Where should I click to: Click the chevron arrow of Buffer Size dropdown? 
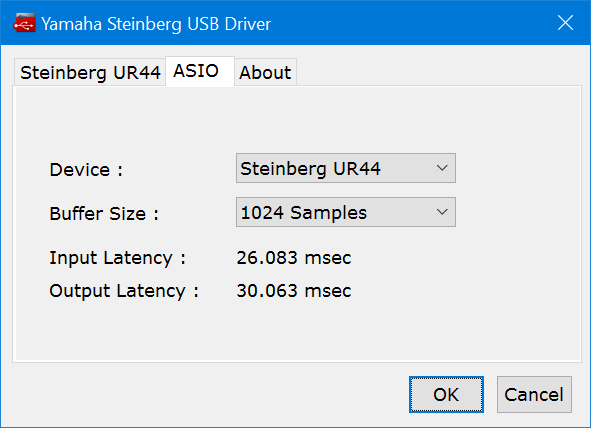pyautogui.click(x=442, y=212)
